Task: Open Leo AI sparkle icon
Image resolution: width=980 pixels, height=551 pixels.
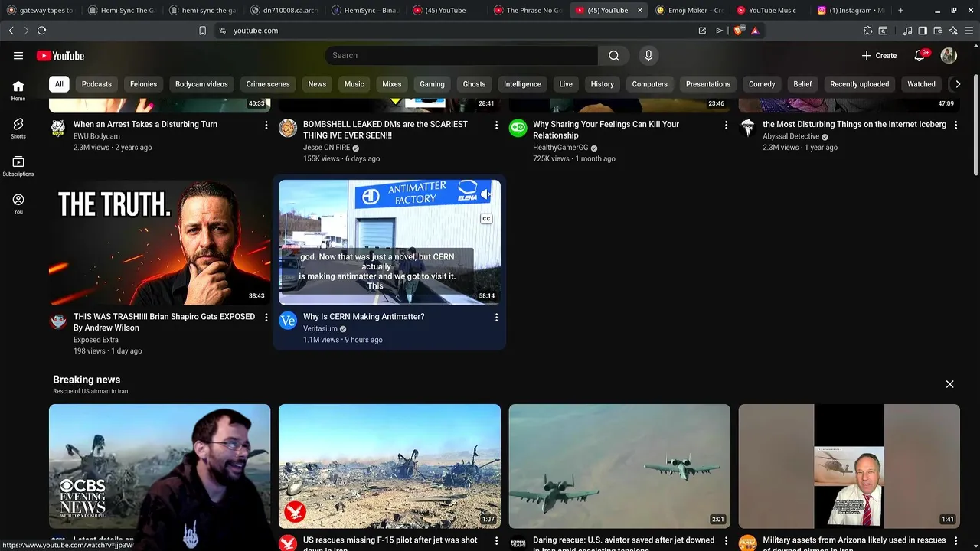Action: click(x=953, y=31)
